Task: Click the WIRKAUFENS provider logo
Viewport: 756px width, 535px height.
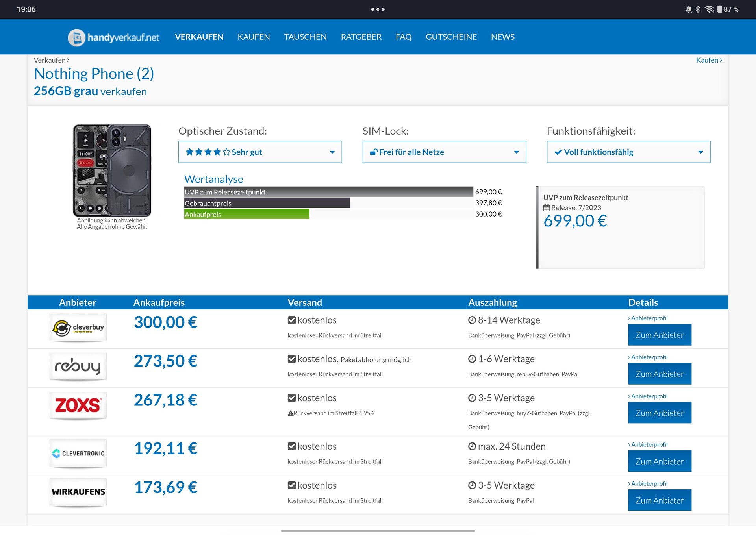Action: (78, 492)
